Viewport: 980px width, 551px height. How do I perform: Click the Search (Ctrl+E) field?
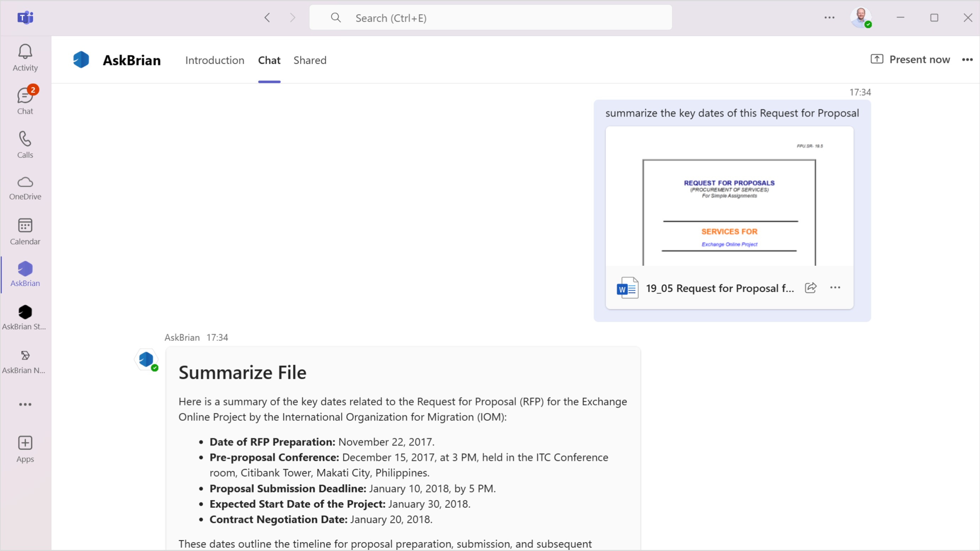491,18
